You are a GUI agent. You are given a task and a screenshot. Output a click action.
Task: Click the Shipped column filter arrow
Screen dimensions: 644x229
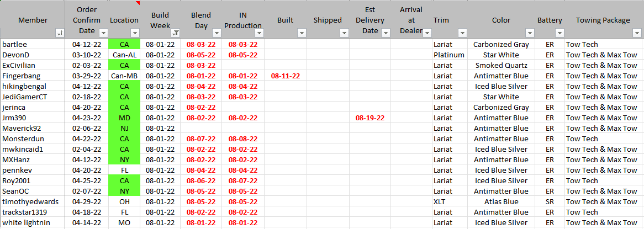[x=344, y=33]
